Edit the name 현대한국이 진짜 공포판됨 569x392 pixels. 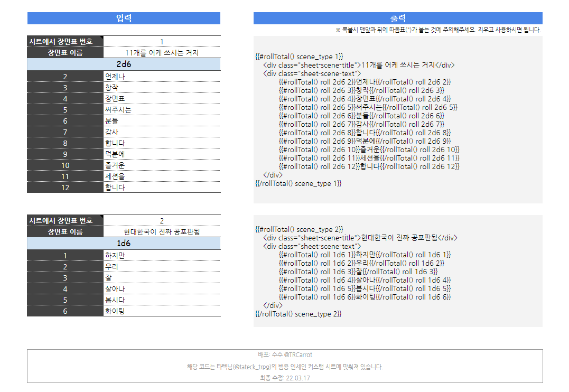point(162,232)
